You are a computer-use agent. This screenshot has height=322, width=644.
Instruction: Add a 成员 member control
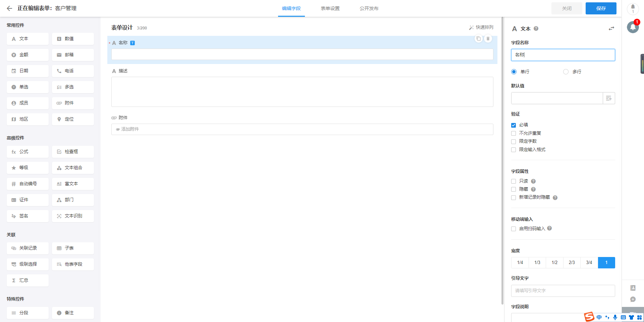(x=28, y=103)
